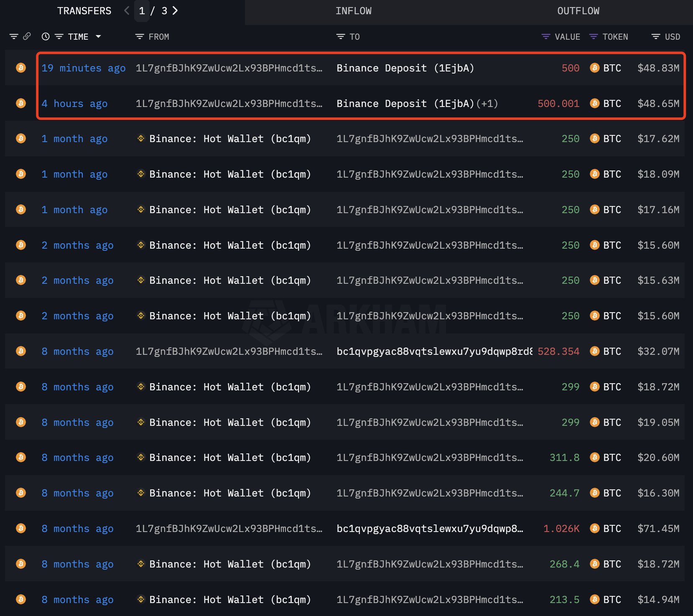The width and height of the screenshot is (693, 616).
Task: Open the purple VALUE column filter
Action: click(x=545, y=37)
